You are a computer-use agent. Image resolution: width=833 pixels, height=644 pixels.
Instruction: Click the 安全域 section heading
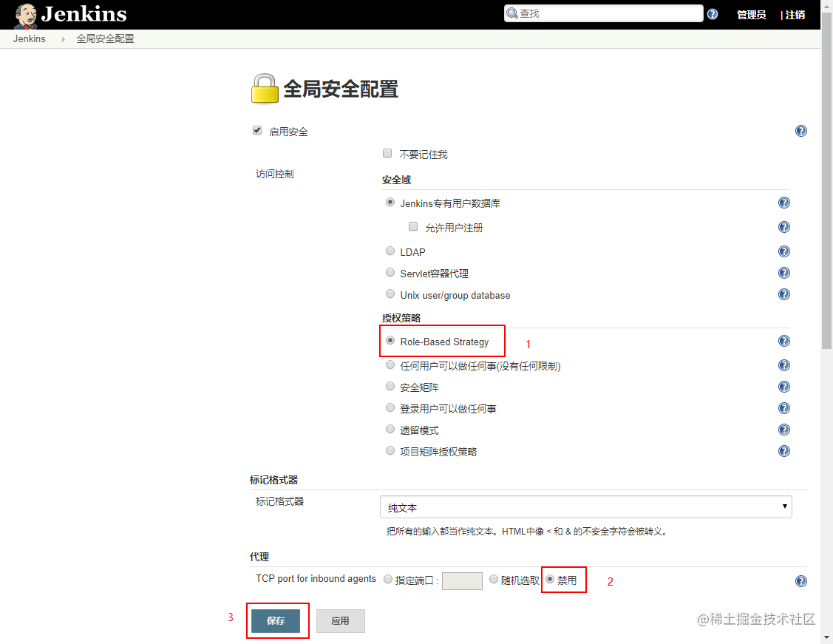(396, 180)
